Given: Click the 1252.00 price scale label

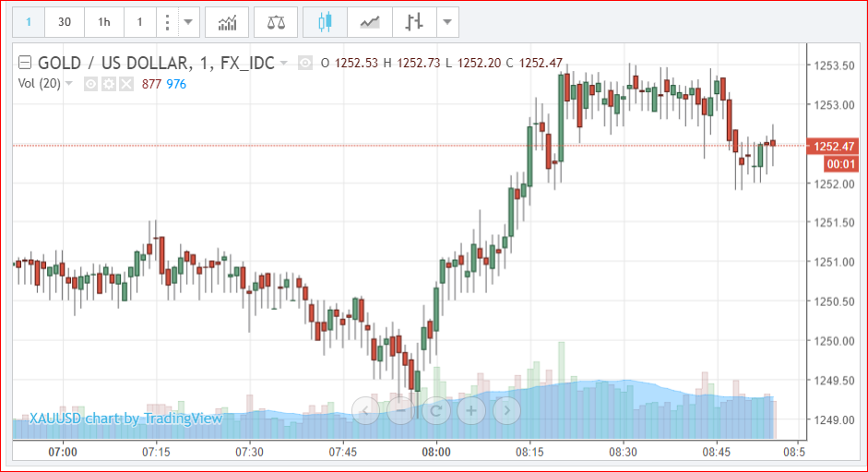Looking at the screenshot, I should tap(834, 183).
